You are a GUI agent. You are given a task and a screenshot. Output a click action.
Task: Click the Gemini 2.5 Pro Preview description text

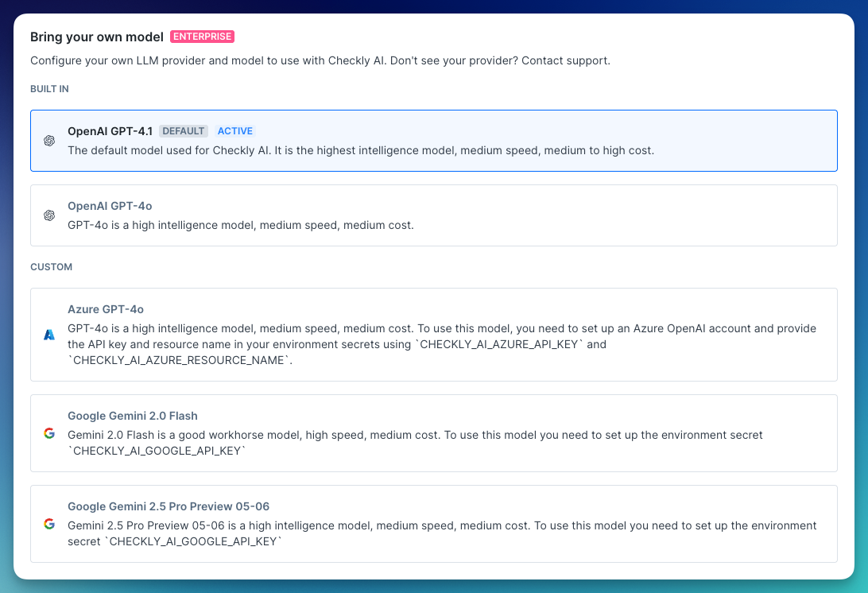click(x=442, y=533)
